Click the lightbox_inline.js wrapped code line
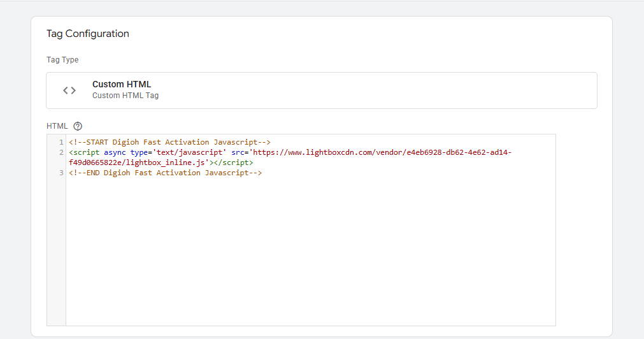 (161, 162)
